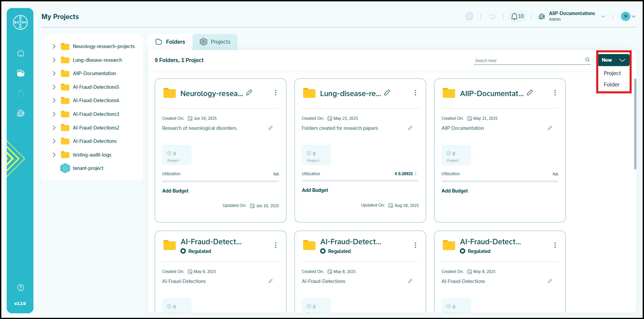This screenshot has height=319, width=644.
Task: Open three-dot menu on Lung-disease-re... card
Action: [x=415, y=93]
